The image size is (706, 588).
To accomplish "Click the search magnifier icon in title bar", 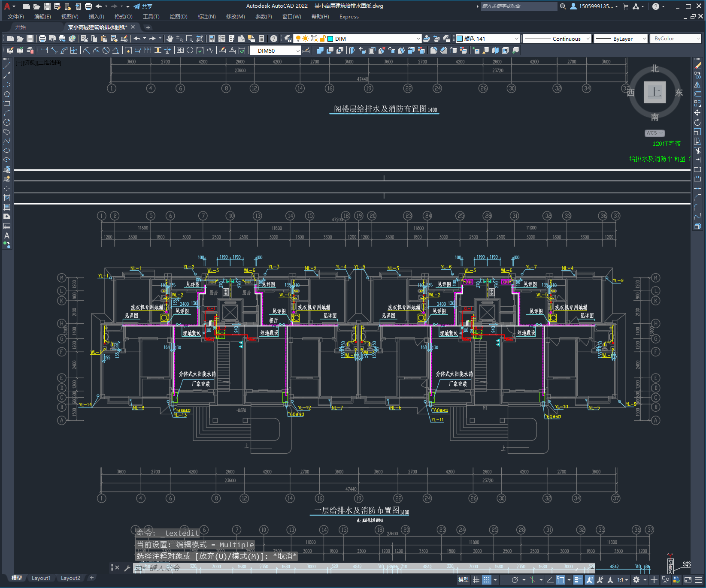I will 563,6.
